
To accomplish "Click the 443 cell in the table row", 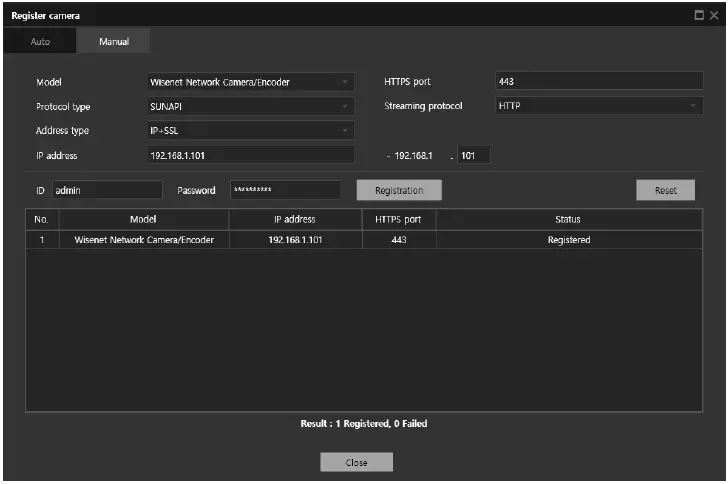I will point(399,240).
